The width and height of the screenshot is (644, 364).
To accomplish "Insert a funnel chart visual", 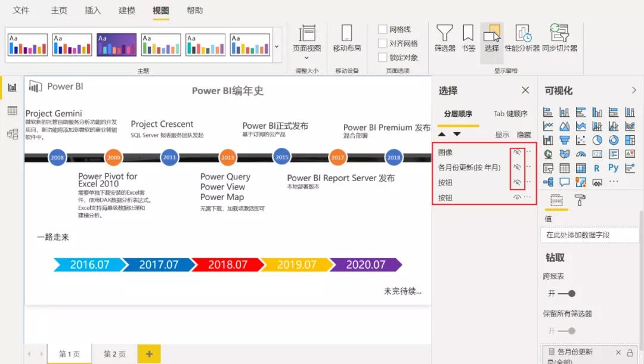I will click(x=564, y=140).
